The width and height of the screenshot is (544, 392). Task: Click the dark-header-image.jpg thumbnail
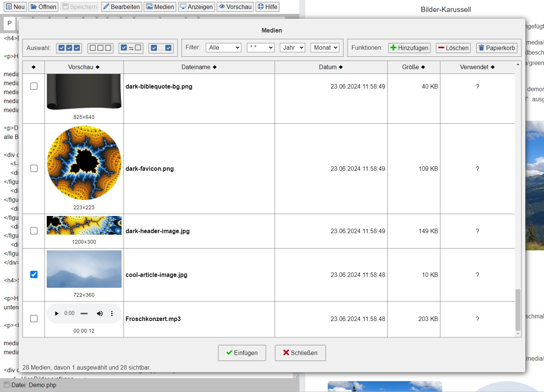(x=84, y=225)
